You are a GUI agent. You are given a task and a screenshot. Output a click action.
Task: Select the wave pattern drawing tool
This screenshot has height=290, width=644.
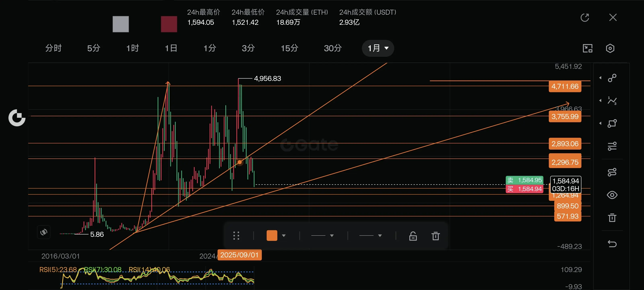pyautogui.click(x=612, y=100)
